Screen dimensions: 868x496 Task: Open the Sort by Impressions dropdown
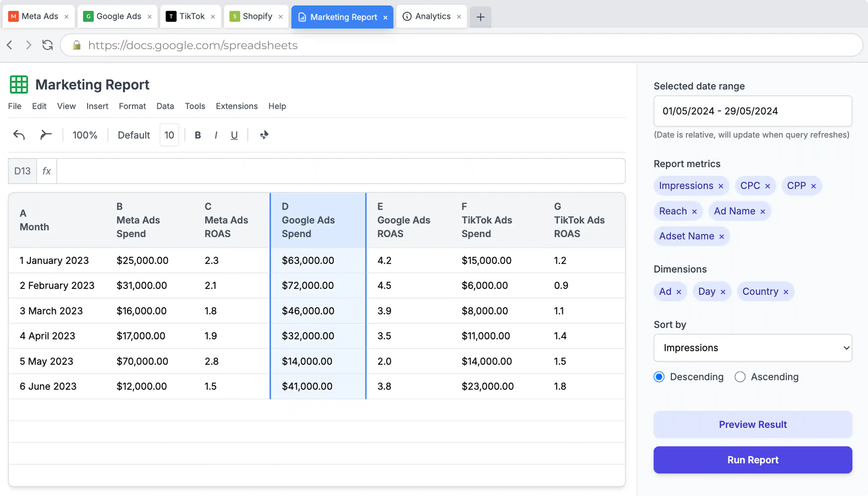click(753, 348)
